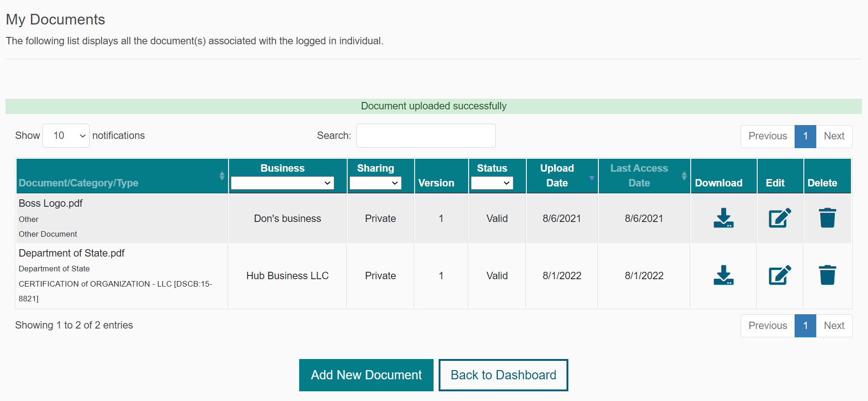Download the Boss Logo.pdf document
The width and height of the screenshot is (868, 401).
tap(723, 218)
